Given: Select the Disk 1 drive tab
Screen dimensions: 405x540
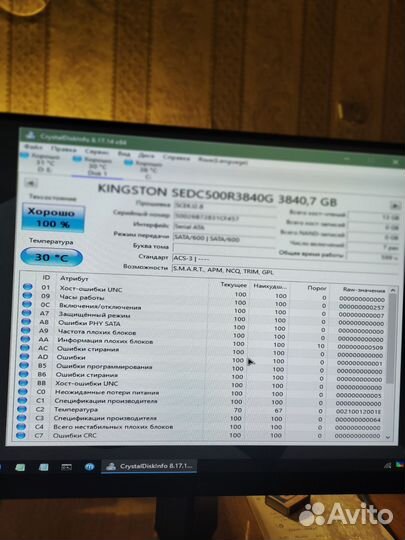Looking at the screenshot, I should pyautogui.click(x=95, y=167).
